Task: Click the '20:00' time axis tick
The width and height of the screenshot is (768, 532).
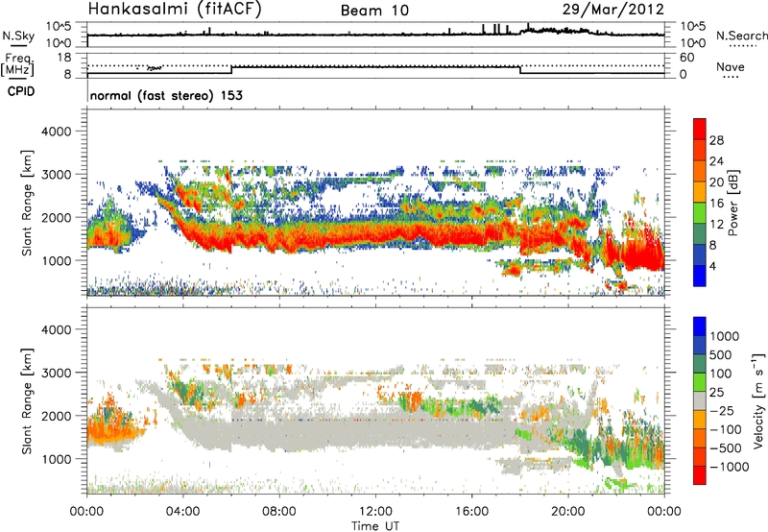Action: 567,512
